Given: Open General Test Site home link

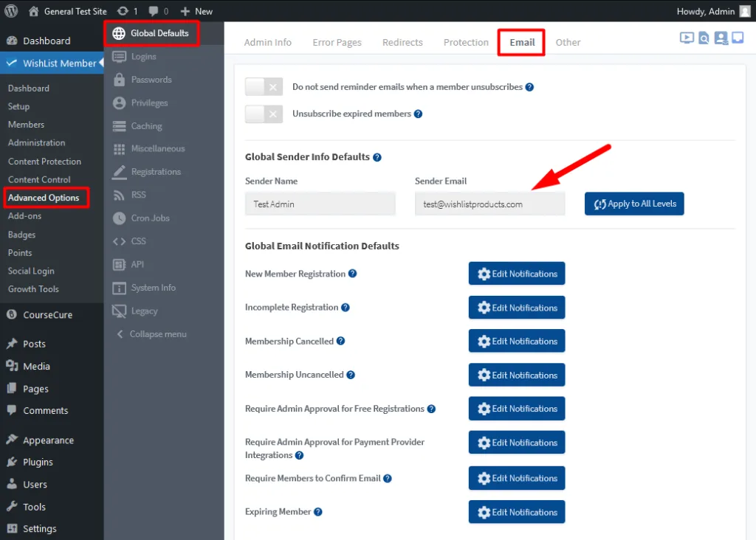Looking at the screenshot, I should coord(67,11).
